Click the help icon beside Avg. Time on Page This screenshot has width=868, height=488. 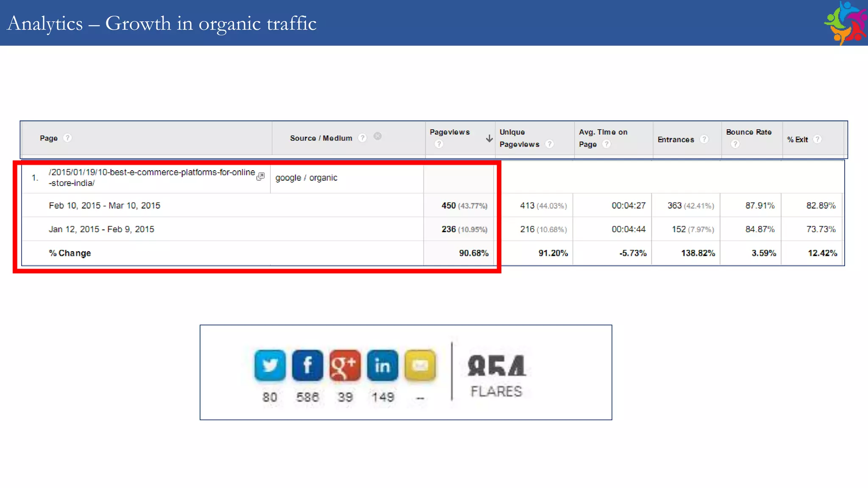pos(607,144)
